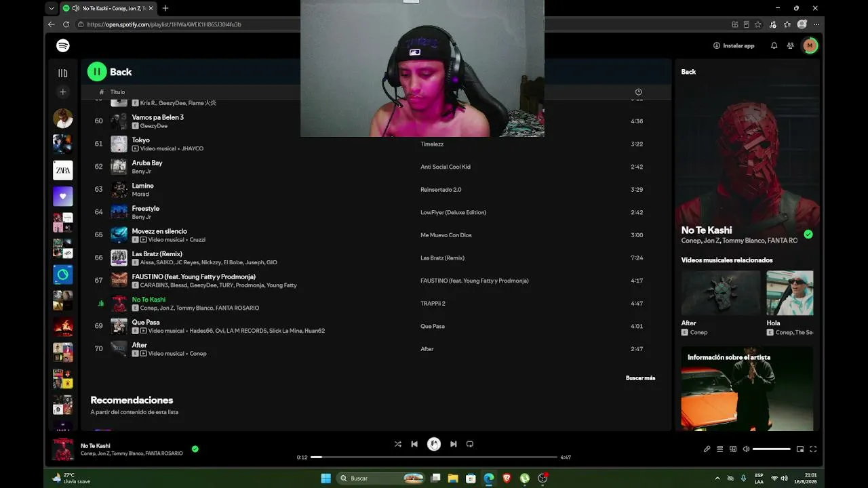The width and height of the screenshot is (868, 488).
Task: Select the track Aruba Bay
Action: (x=147, y=163)
